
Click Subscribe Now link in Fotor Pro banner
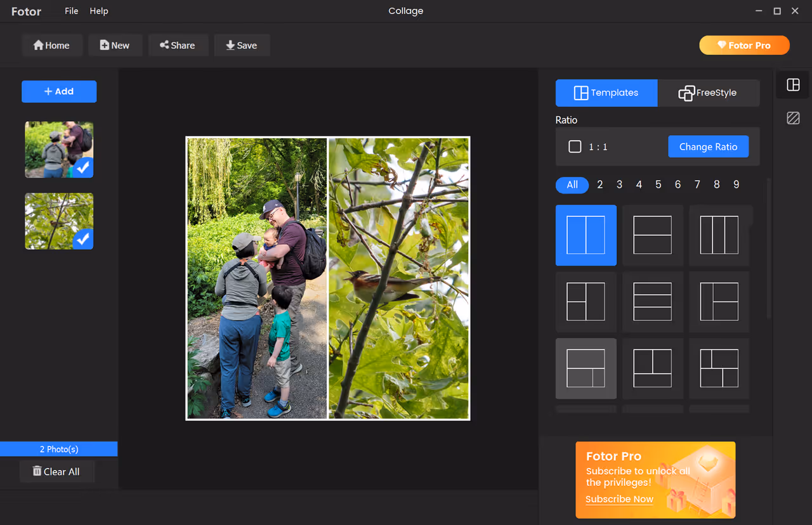pyautogui.click(x=619, y=499)
